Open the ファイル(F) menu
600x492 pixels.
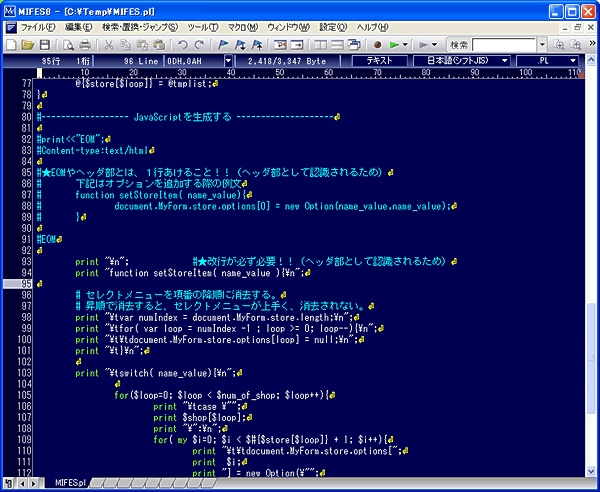pyautogui.click(x=38, y=27)
